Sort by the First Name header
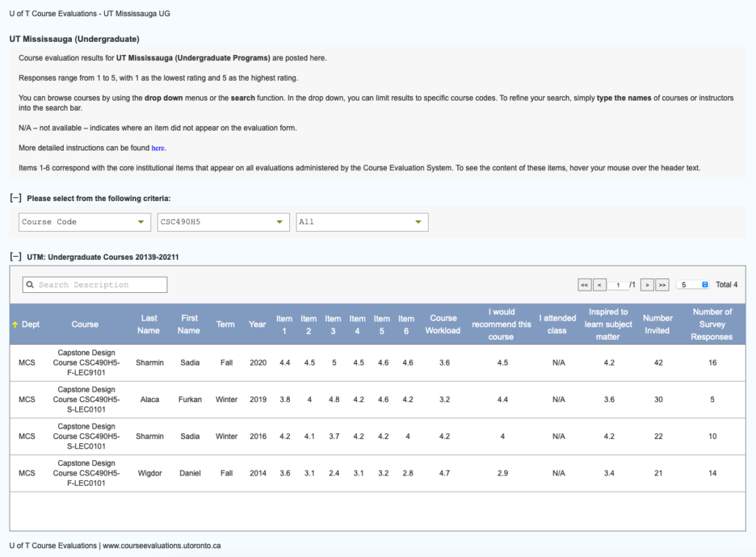Screen dimensions: 756x557 click(189, 324)
